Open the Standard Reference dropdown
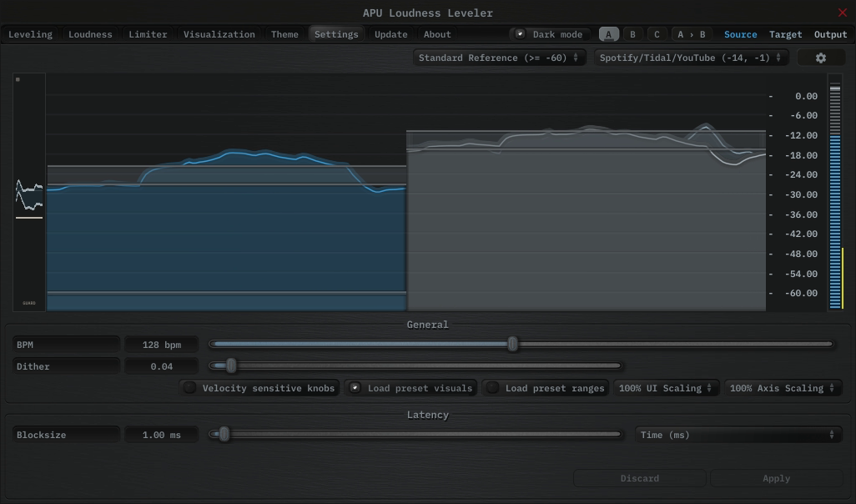Viewport: 856px width, 504px height. pyautogui.click(x=498, y=58)
